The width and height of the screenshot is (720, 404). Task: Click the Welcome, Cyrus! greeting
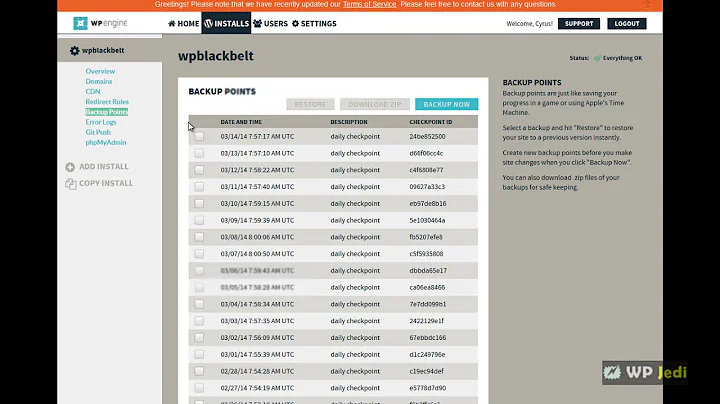(529, 24)
